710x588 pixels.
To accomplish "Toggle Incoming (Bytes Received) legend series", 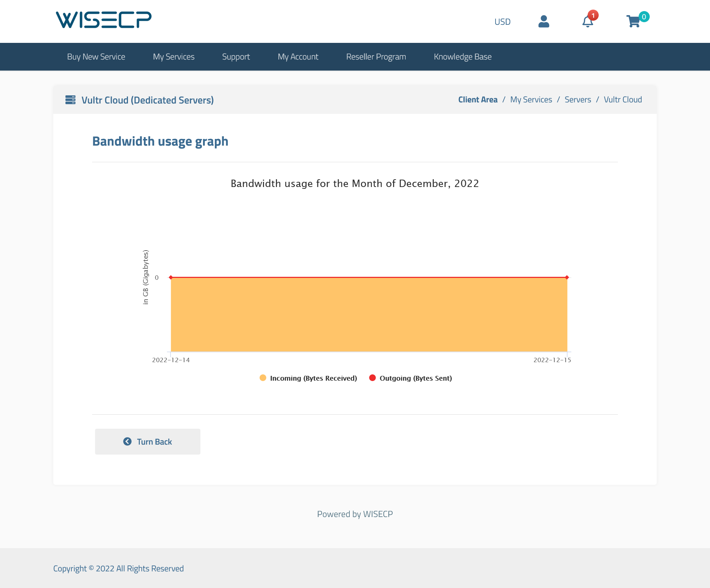I will [x=308, y=378].
